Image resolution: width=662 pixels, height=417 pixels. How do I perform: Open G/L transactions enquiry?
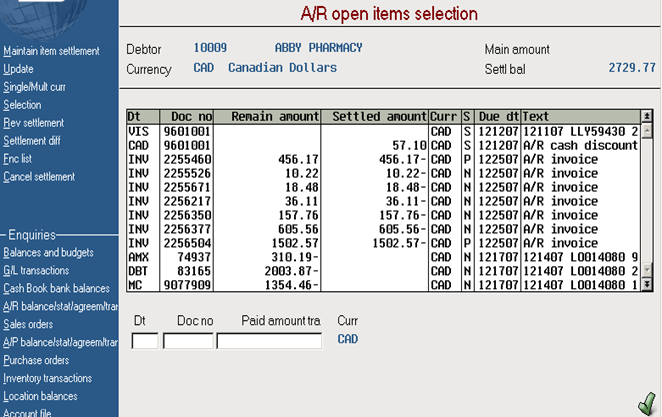(x=36, y=270)
